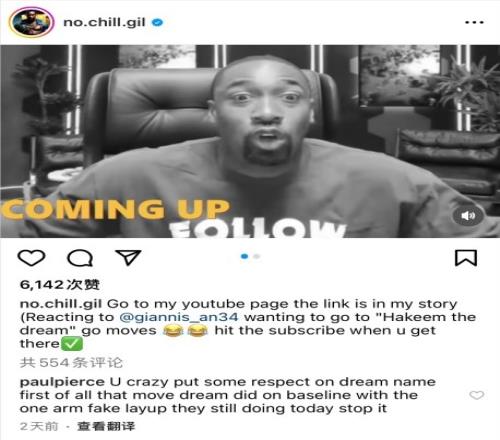Go to the second carousel slide dot

256,256
